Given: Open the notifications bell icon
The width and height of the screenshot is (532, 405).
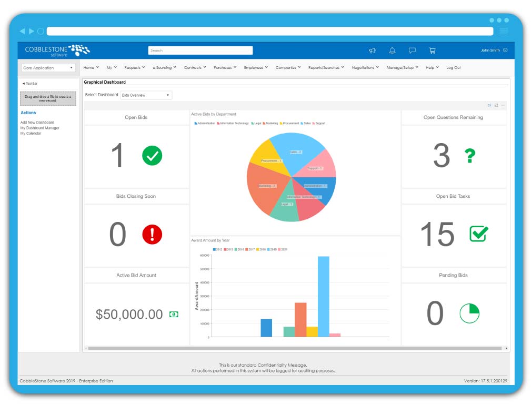Looking at the screenshot, I should click(x=392, y=50).
